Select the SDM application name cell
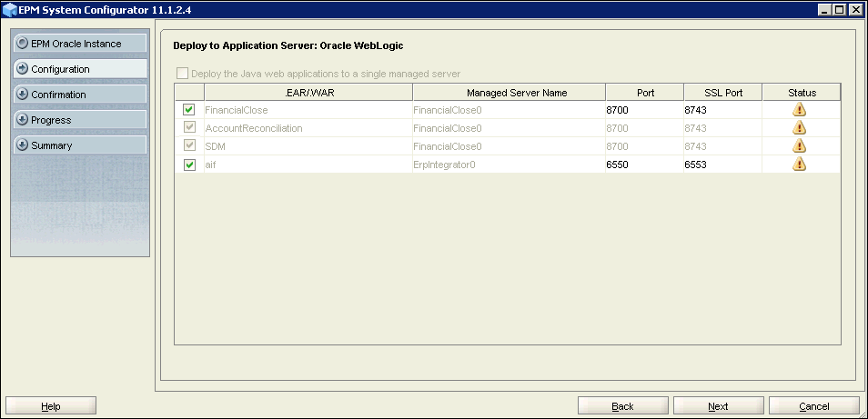This screenshot has height=419, width=868. click(x=308, y=146)
